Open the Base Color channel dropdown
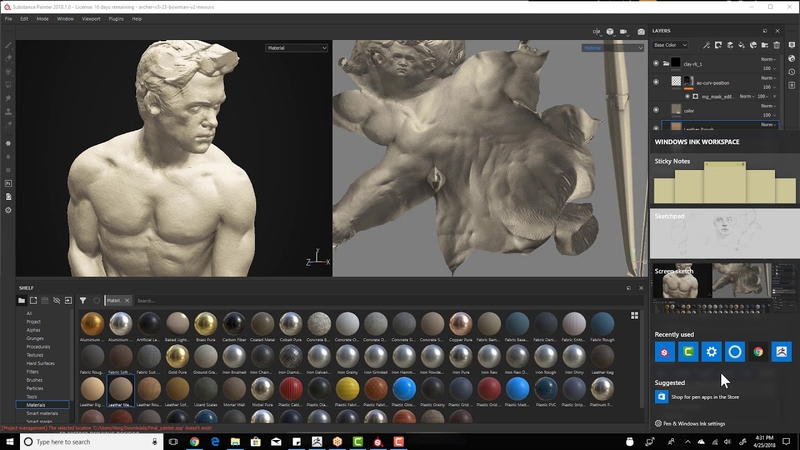This screenshot has height=450, width=800. [670, 45]
